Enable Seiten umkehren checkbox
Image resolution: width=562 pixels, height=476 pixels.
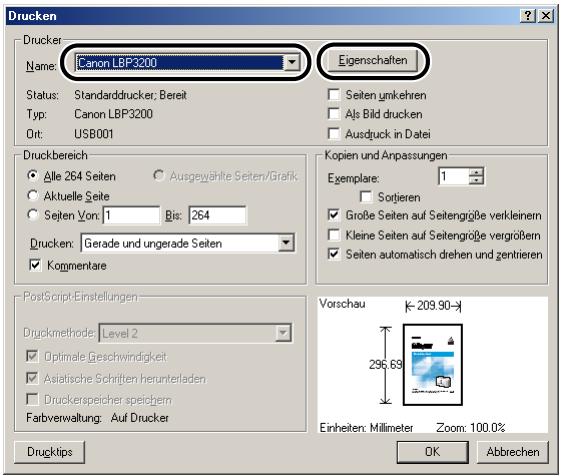334,95
